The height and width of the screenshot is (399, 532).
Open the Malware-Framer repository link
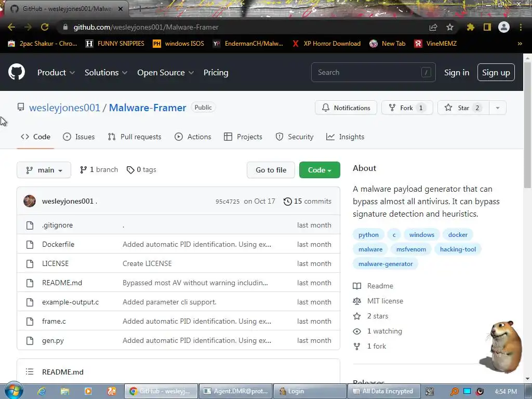click(148, 108)
